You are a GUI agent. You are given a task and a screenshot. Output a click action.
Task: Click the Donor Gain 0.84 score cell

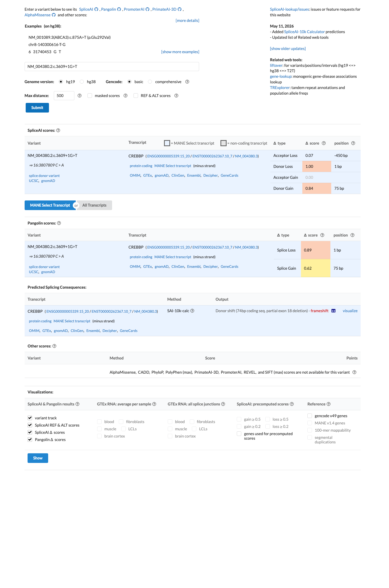316,188
